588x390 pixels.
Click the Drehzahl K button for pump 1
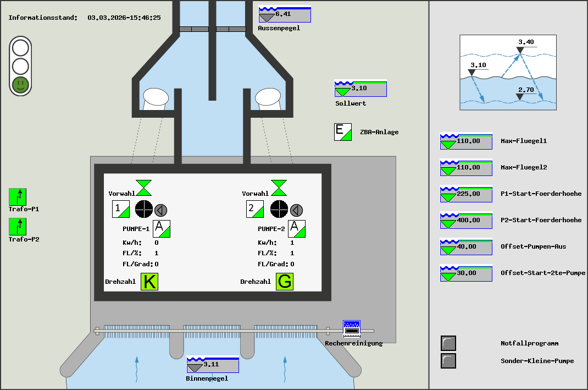point(149,281)
